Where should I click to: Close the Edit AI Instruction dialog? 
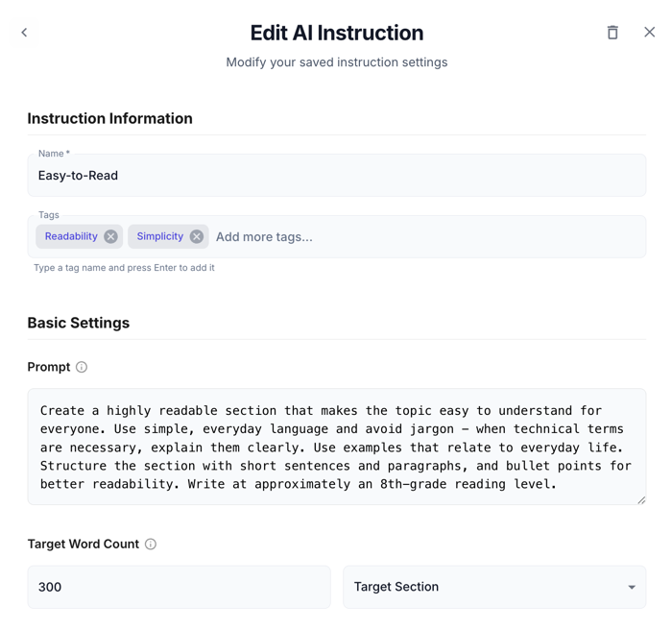pos(649,32)
